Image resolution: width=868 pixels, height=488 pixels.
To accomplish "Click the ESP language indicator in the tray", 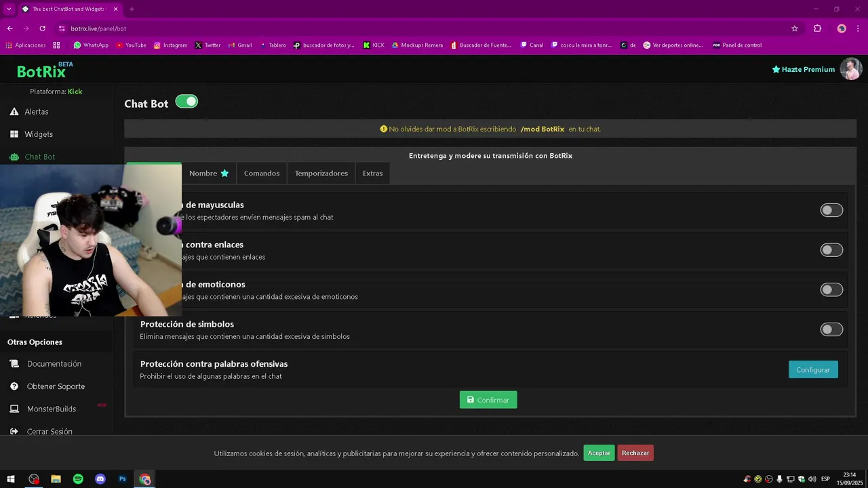I will point(825,479).
